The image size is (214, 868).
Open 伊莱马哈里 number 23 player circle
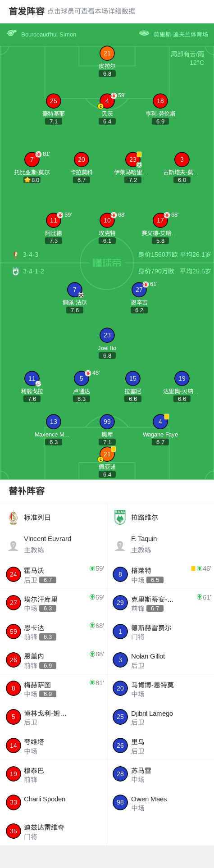tap(133, 159)
